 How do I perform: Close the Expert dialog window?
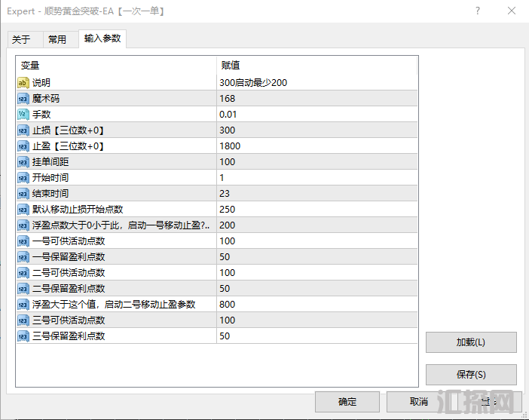click(x=512, y=11)
